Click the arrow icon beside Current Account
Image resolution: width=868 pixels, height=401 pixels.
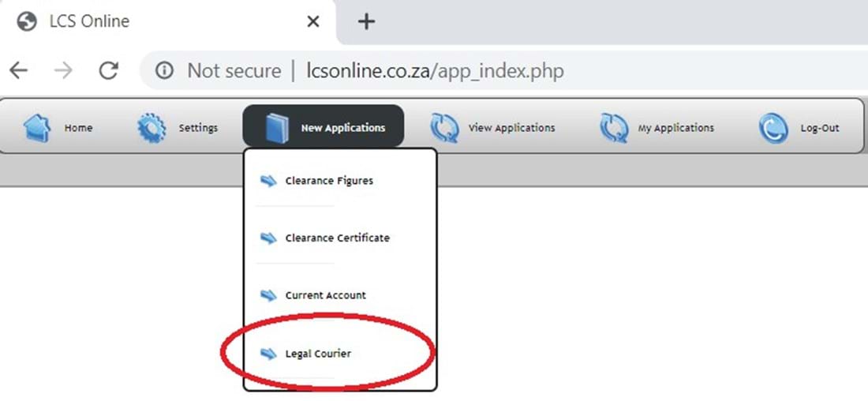(268, 296)
